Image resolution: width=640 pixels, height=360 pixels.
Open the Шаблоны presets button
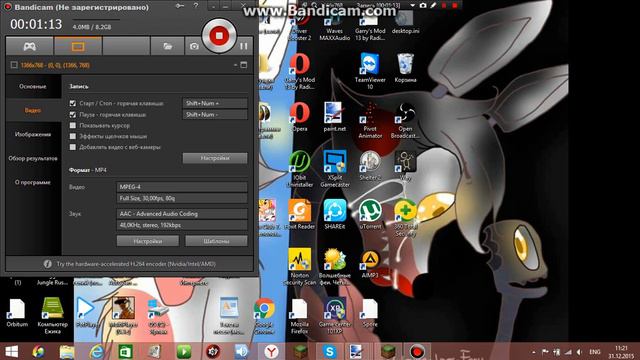tap(216, 241)
